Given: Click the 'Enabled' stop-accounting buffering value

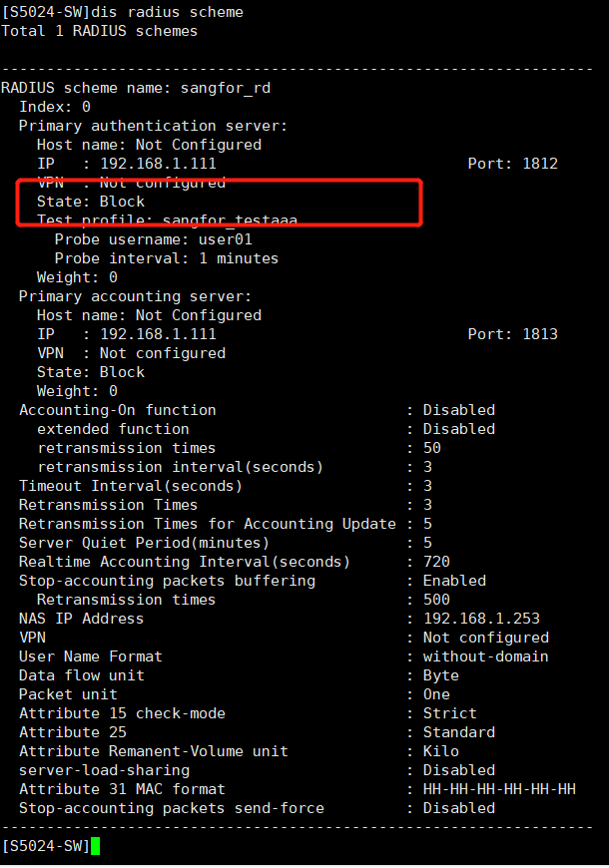Looking at the screenshot, I should click(454, 581).
